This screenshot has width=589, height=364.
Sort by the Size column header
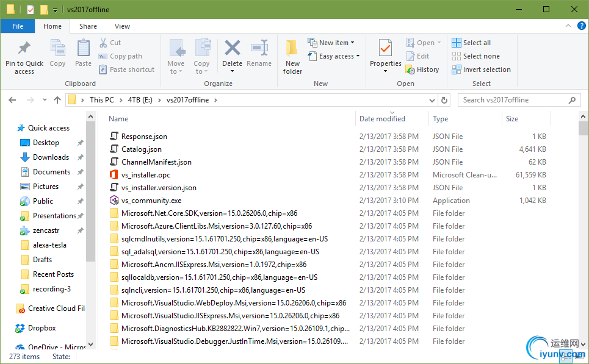click(512, 119)
